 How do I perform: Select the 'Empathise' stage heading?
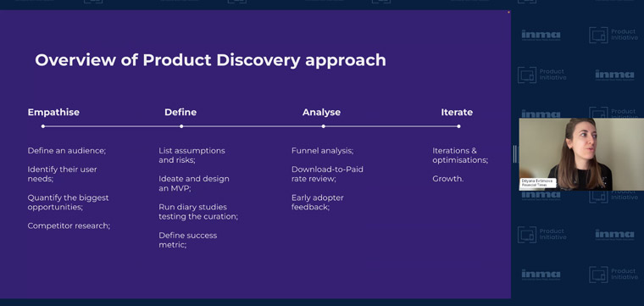tap(53, 112)
